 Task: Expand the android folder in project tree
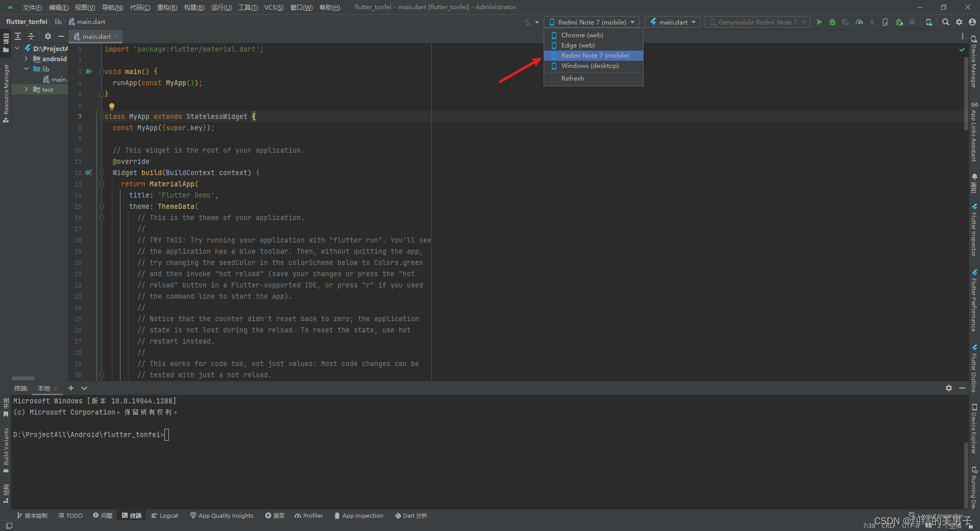26,59
